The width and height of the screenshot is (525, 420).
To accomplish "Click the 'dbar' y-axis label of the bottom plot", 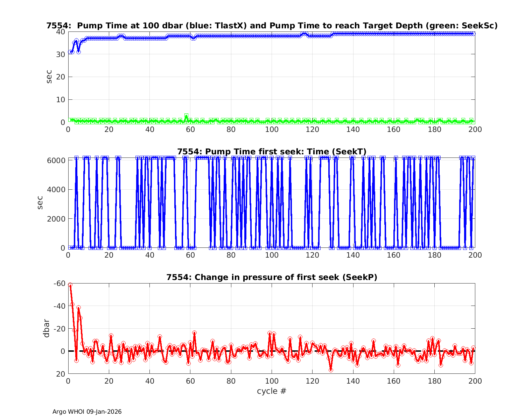I will pyautogui.click(x=46, y=328).
